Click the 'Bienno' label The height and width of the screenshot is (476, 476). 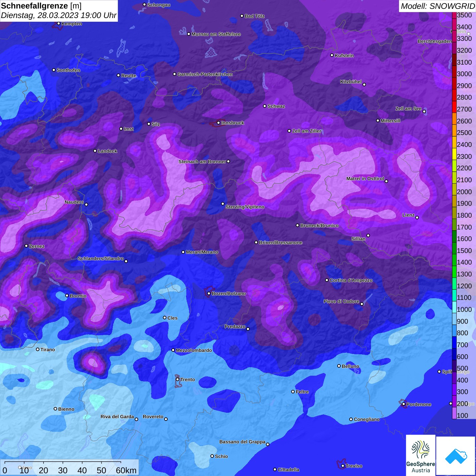[66, 409]
